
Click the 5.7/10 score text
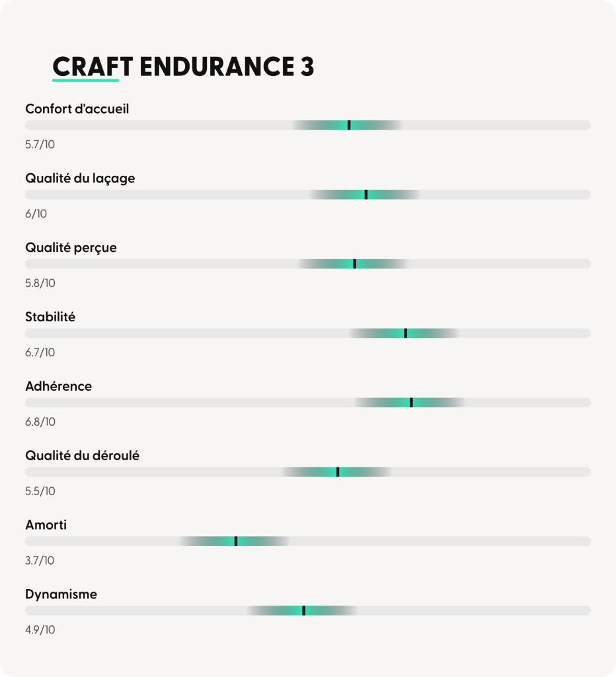point(40,144)
